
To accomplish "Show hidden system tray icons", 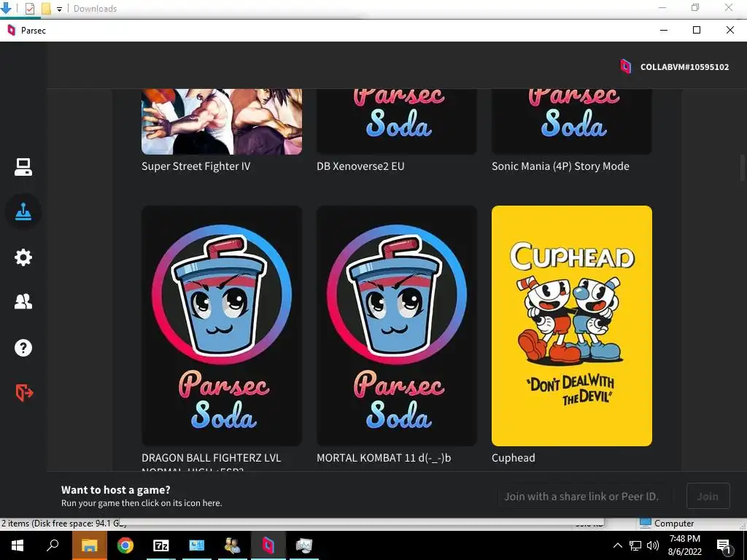I will pyautogui.click(x=617, y=545).
